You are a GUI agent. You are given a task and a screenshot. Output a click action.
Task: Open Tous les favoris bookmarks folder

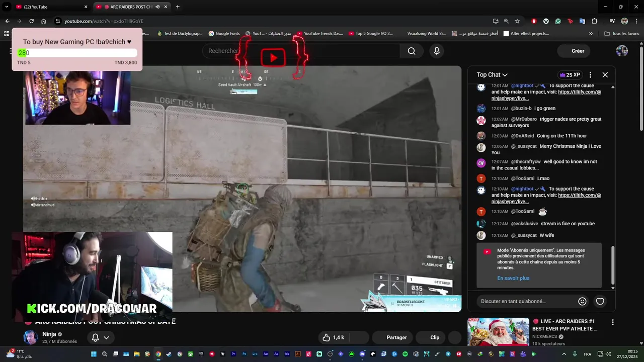[622, 34]
